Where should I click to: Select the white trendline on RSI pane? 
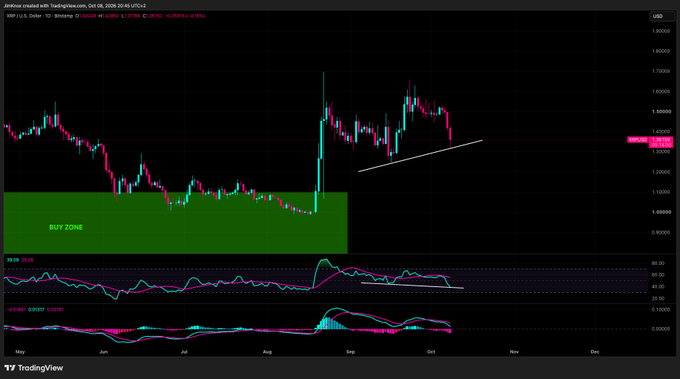(x=412, y=285)
